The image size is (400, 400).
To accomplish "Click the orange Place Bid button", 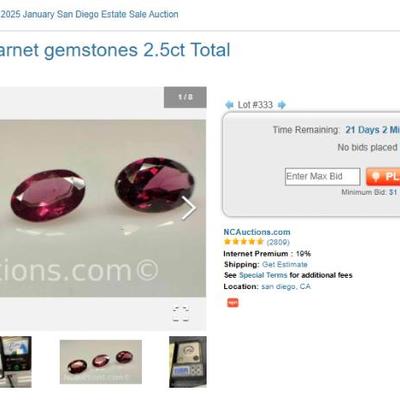I will [383, 176].
